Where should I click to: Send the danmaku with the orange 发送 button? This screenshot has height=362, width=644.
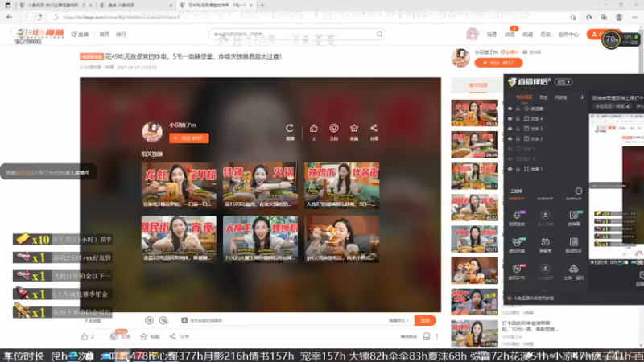425,320
